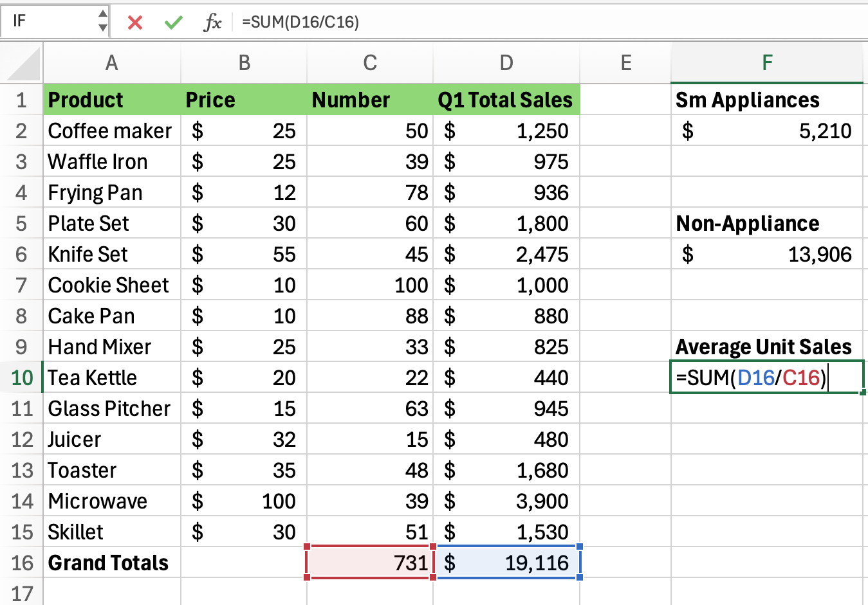Image resolution: width=868 pixels, height=605 pixels.
Task: Click the 5,210 Sm Appliances value
Action: tap(767, 131)
